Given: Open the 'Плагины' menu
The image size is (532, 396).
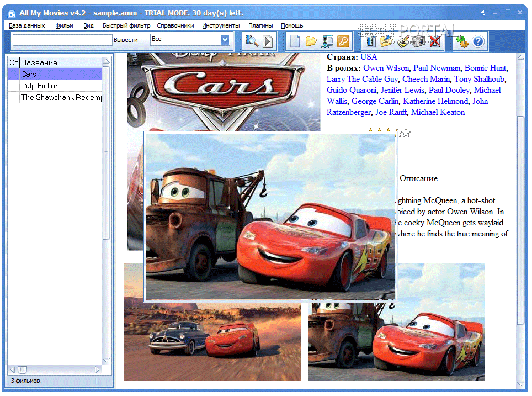Looking at the screenshot, I should coord(260,25).
